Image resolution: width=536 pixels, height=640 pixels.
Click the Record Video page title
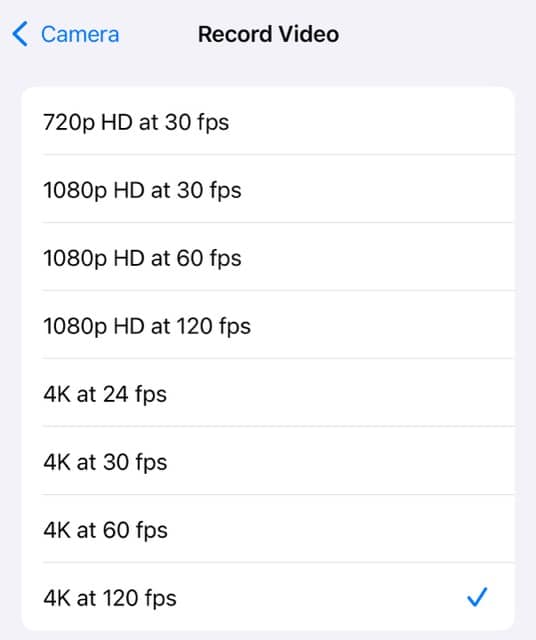268,34
